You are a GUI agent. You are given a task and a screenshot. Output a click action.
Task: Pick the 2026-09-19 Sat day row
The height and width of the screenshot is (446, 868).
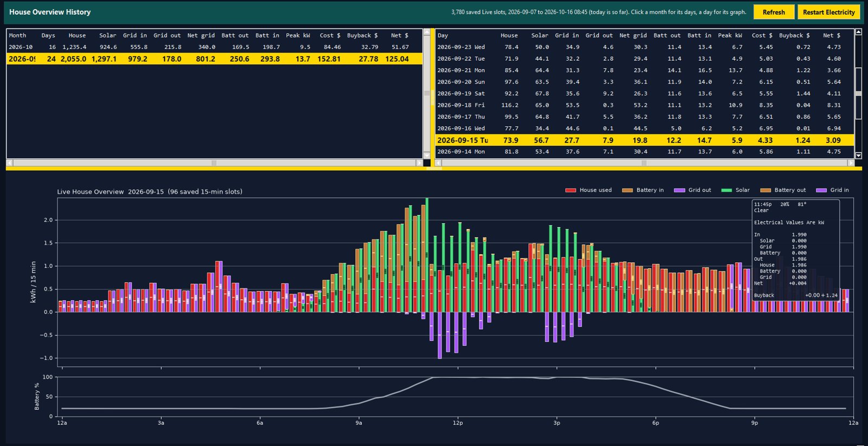pyautogui.click(x=645, y=93)
